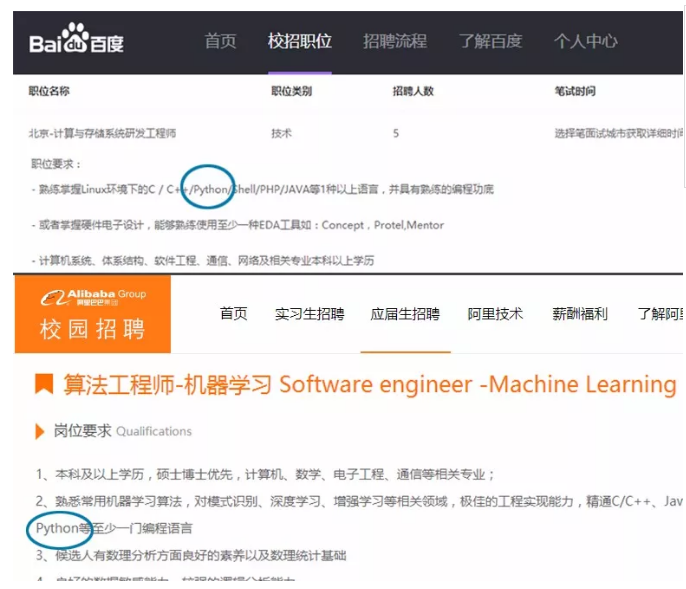686x589 pixels.
Task: Click the Baidu logo
Action: click(x=77, y=39)
